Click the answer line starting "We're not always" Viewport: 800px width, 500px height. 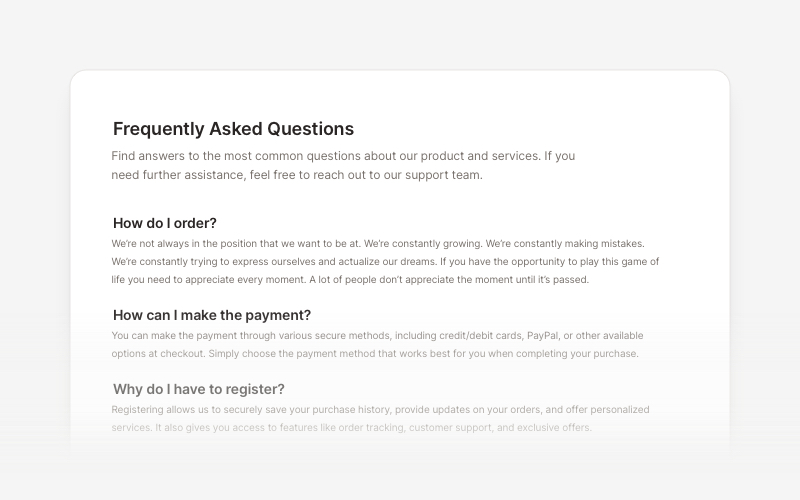click(378, 243)
